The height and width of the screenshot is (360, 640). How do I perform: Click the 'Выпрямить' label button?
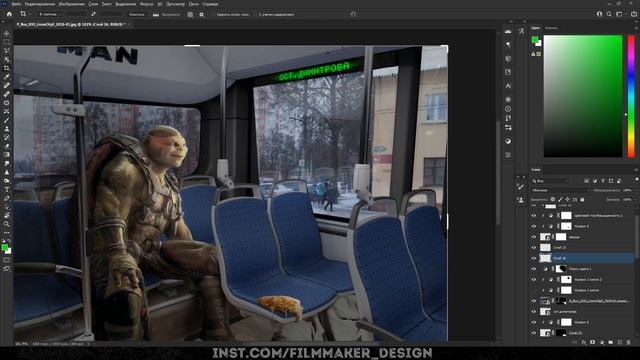tap(171, 14)
